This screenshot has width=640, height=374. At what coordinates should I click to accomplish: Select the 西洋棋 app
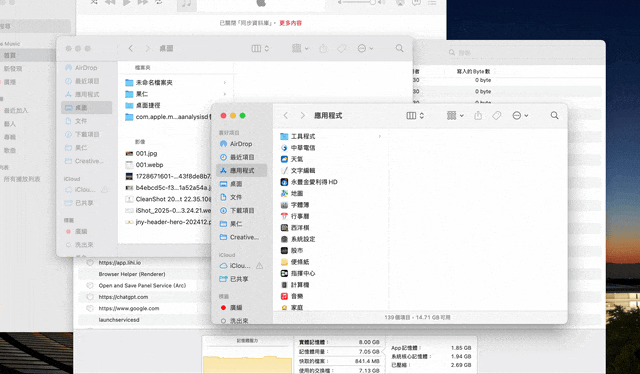tap(295, 228)
